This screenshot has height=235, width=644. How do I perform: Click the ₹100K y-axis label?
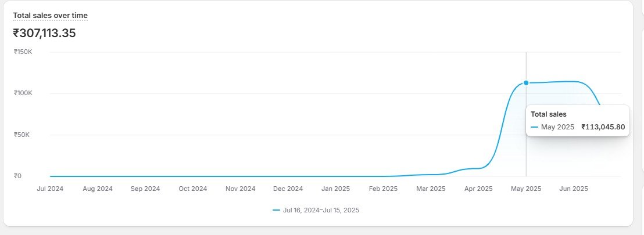tap(23, 93)
